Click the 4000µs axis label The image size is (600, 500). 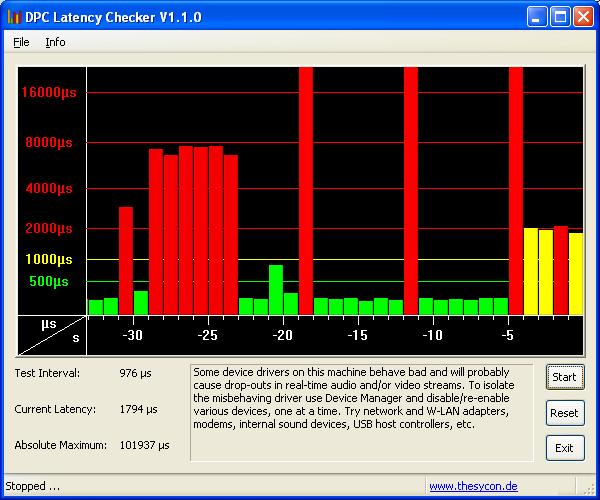[x=49, y=188]
